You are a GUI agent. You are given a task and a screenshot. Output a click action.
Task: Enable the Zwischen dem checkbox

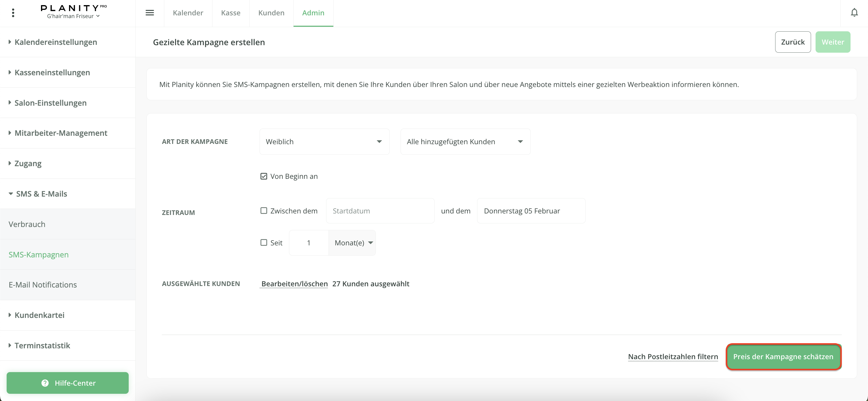pyautogui.click(x=263, y=211)
